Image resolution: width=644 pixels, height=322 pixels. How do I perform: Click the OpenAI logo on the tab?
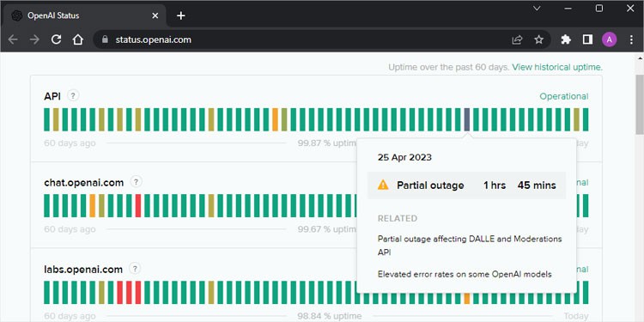[x=17, y=15]
